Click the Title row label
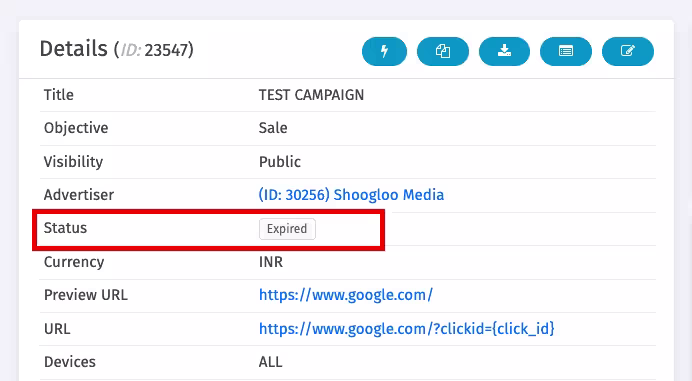Screen dimensions: 692x381 pos(59,95)
